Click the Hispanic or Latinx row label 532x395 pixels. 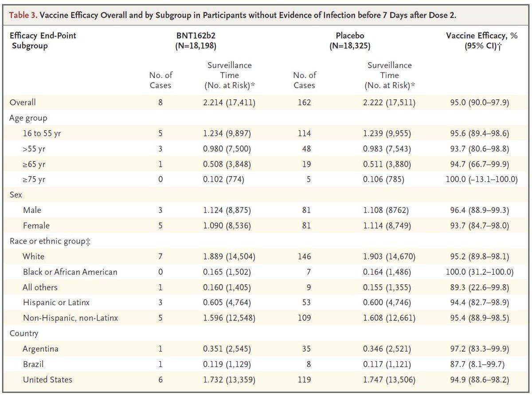click(x=56, y=302)
